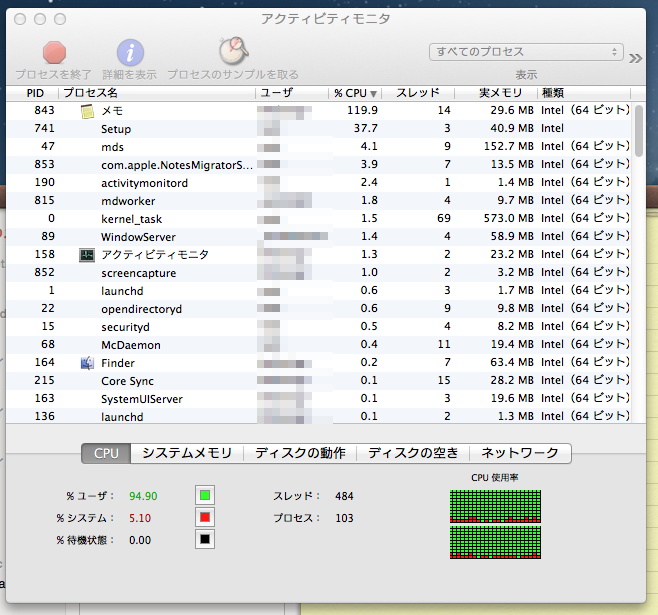
Task: Switch to the システムメモリ tab
Action: [x=187, y=453]
